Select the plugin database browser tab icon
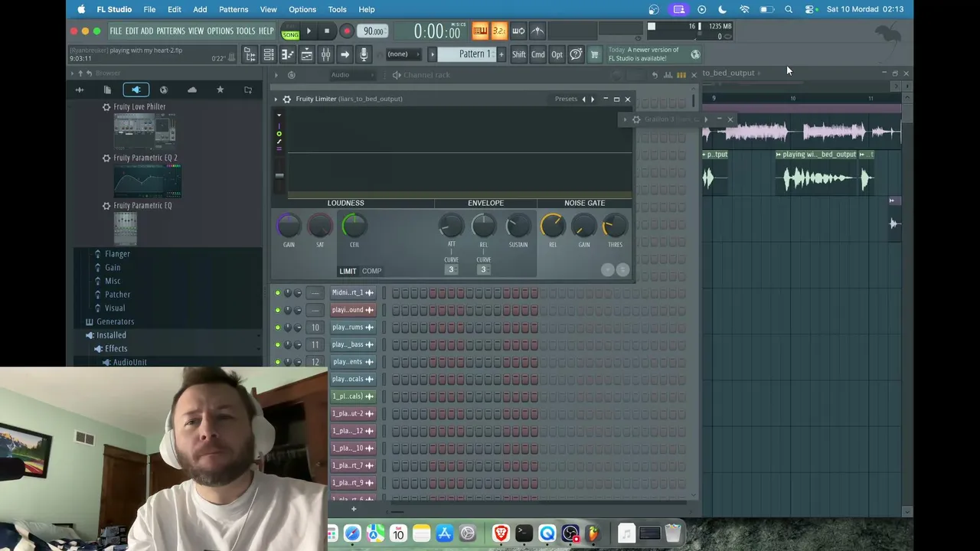 click(x=136, y=90)
